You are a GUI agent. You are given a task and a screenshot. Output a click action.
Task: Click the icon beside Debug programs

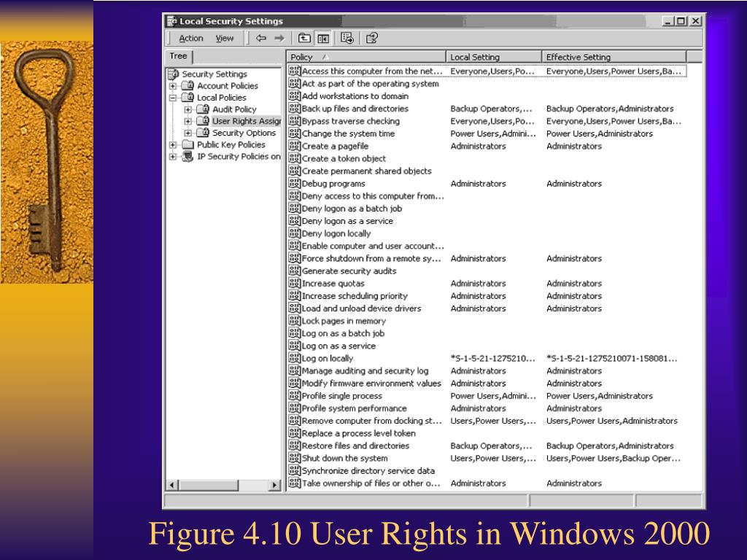295,183
